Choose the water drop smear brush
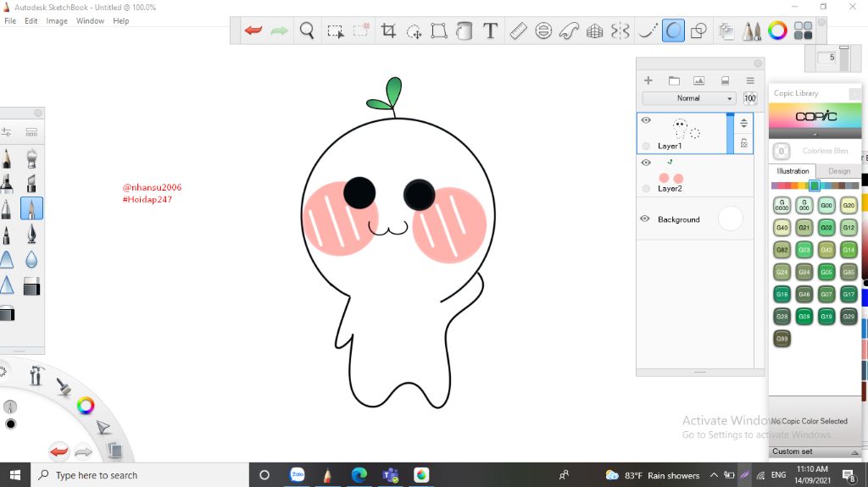 coord(31,259)
